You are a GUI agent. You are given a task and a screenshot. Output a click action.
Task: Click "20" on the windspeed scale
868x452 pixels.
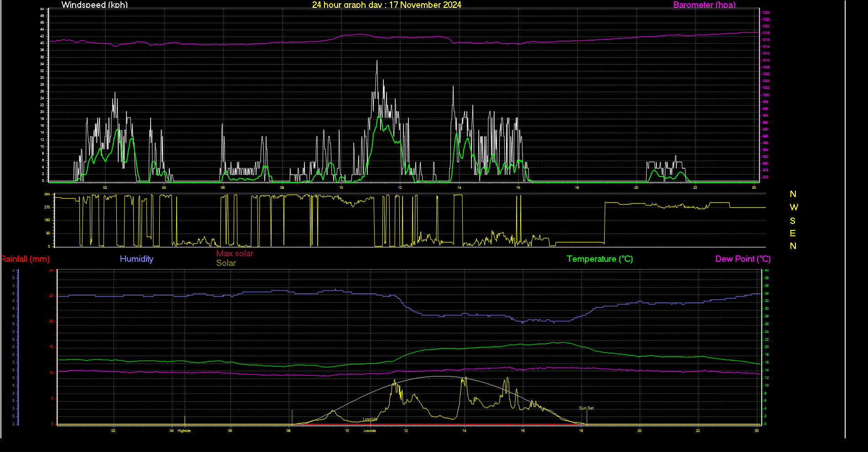(42, 112)
